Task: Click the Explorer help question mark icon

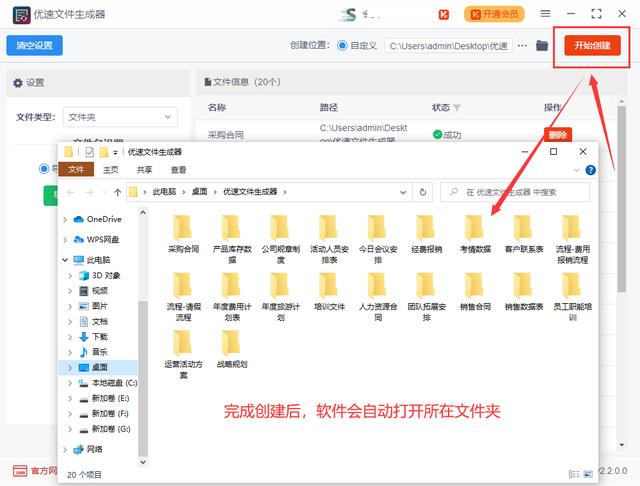Action: click(590, 170)
